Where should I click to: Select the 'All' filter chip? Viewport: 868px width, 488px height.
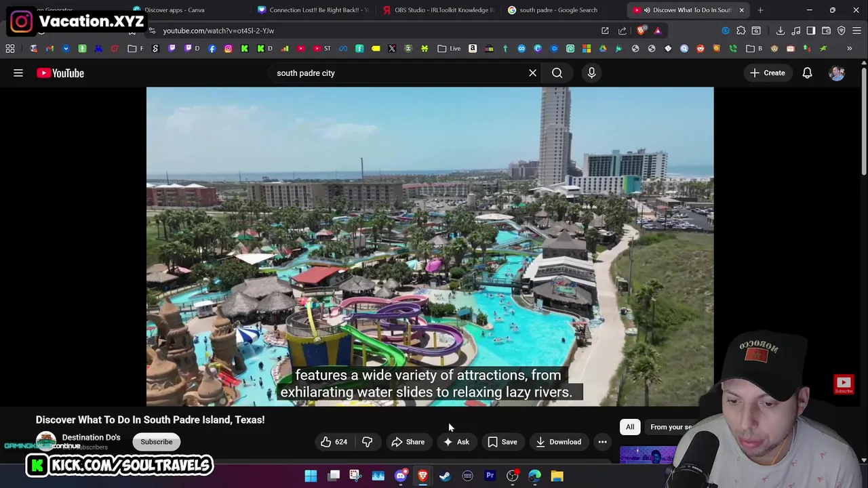[x=630, y=427]
